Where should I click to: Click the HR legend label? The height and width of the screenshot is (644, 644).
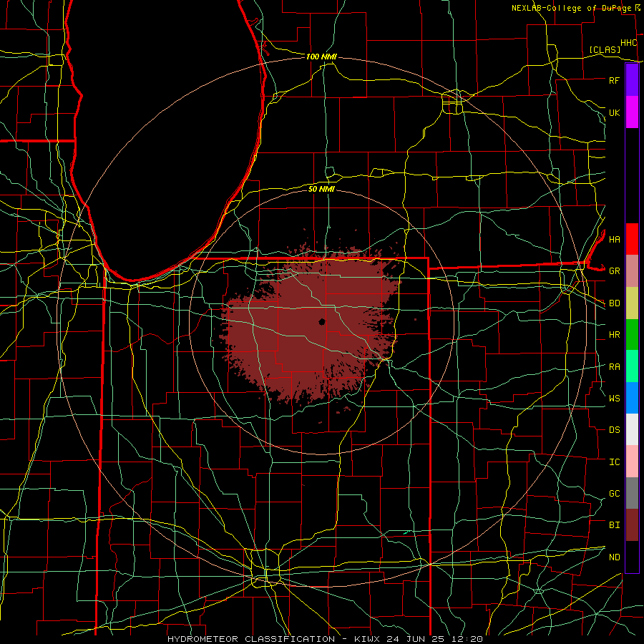tap(614, 335)
